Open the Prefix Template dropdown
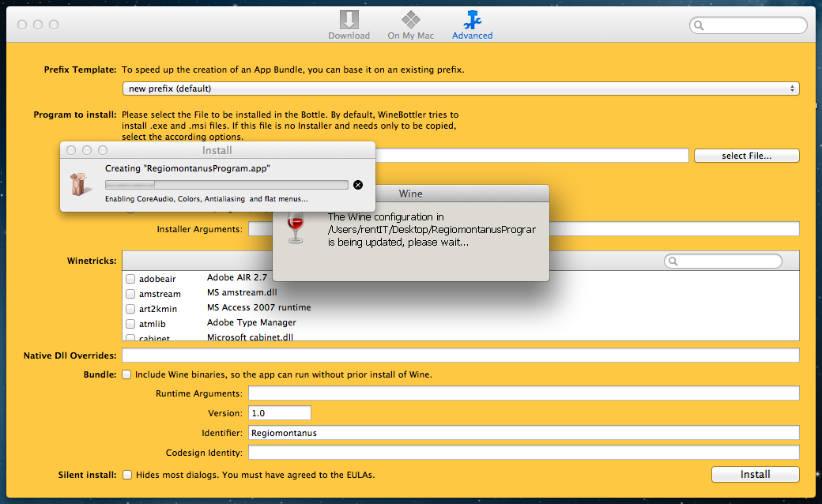Screen dimensions: 822x504 (x=461, y=88)
